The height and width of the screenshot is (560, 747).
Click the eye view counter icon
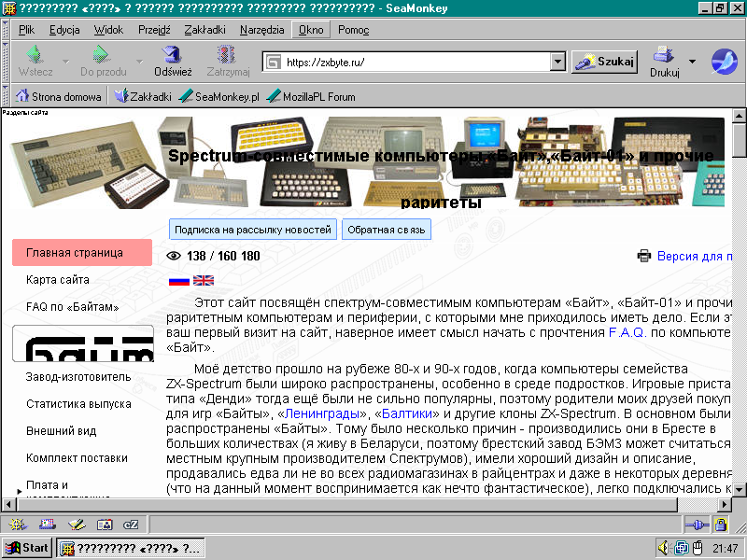coord(174,256)
